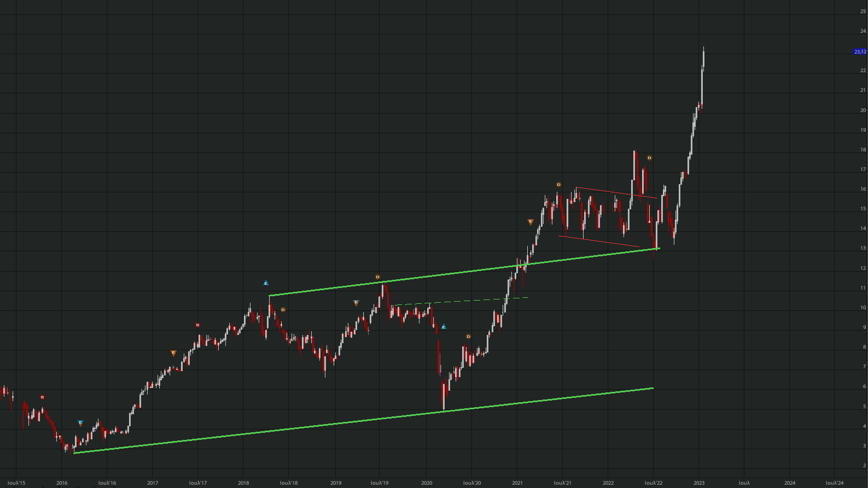The width and height of the screenshot is (868, 488).
Task: Select blue E triangle marker above mid-2018 peak
Action: click(x=266, y=283)
